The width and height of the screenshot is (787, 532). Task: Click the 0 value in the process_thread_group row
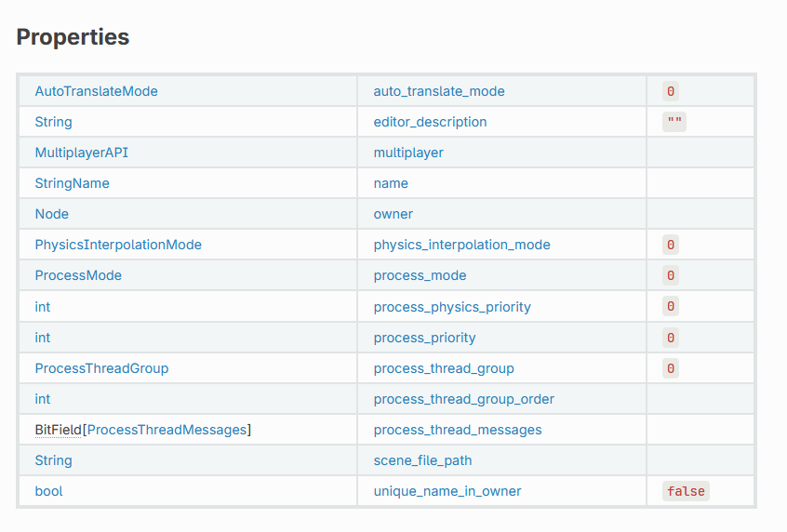click(x=671, y=369)
